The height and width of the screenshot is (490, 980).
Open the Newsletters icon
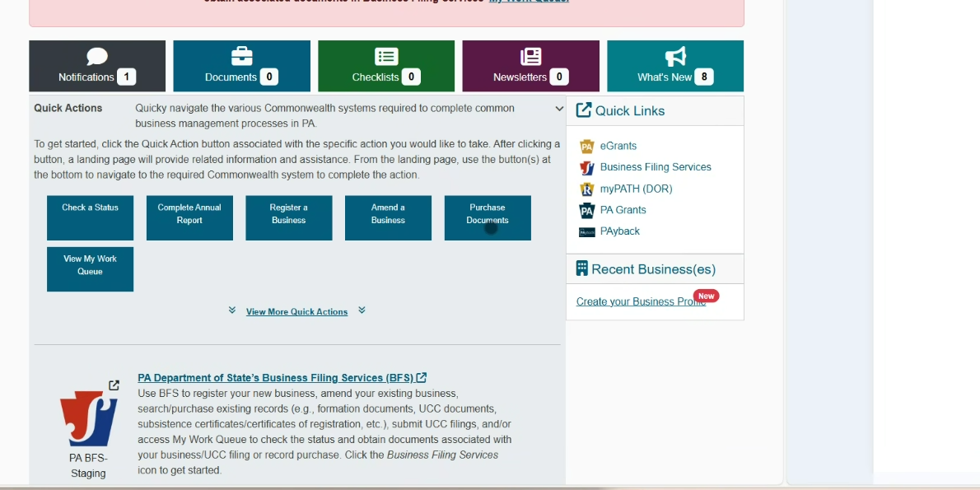click(530, 56)
